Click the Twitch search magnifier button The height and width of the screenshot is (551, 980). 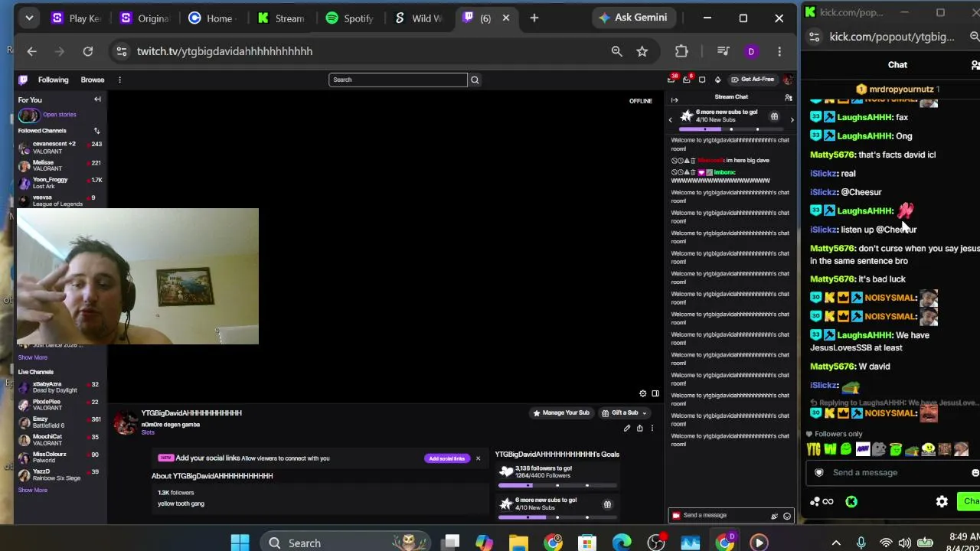[x=475, y=80]
